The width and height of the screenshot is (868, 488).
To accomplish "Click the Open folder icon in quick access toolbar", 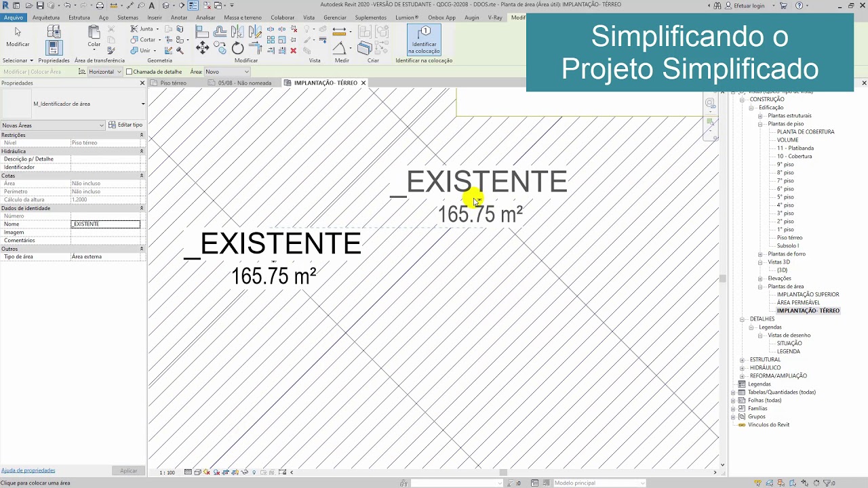I will click(x=29, y=5).
